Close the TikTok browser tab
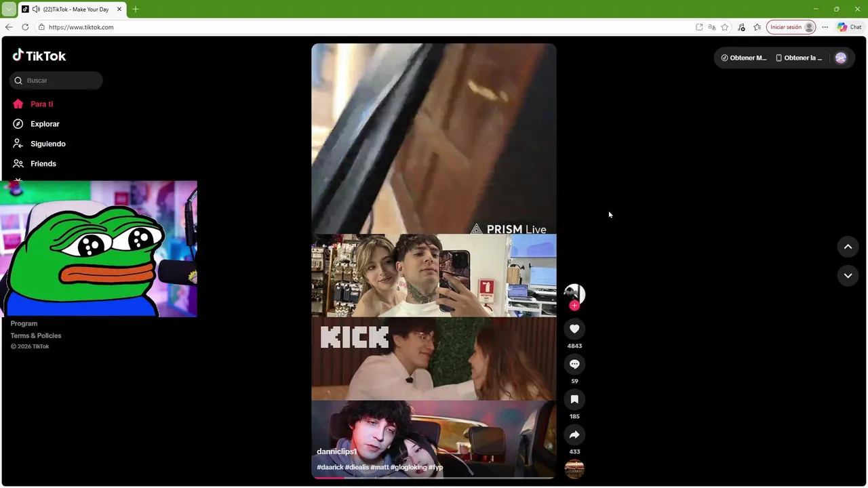This screenshot has width=868, height=488. click(119, 9)
